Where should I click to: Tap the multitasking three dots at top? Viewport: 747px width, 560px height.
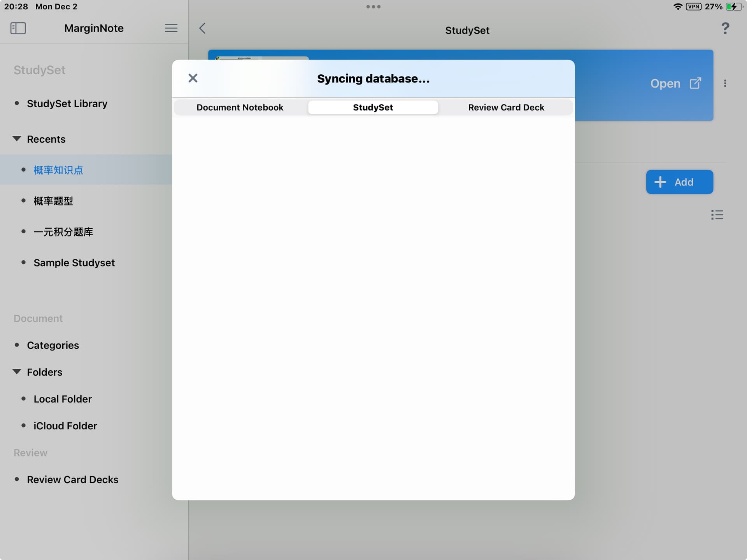(373, 7)
